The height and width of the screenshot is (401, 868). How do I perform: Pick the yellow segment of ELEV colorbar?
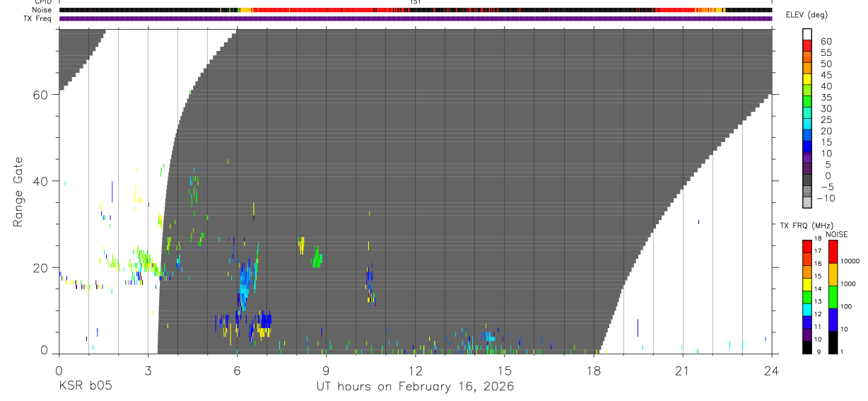pyautogui.click(x=807, y=79)
